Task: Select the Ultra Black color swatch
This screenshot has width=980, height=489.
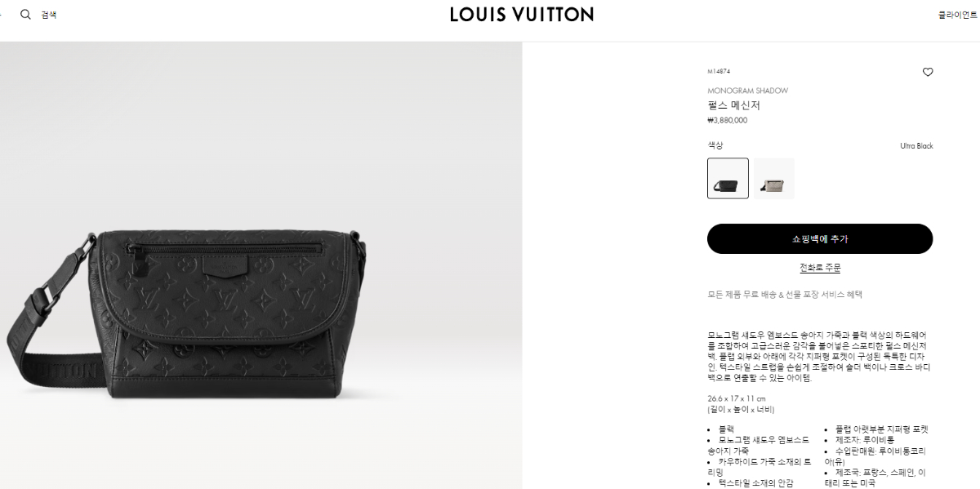Action: pyautogui.click(x=728, y=178)
